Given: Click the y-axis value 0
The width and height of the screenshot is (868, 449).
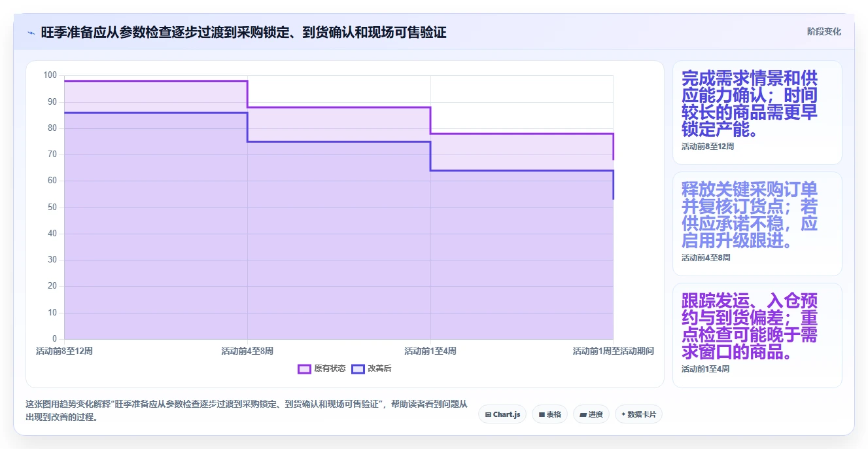Looking at the screenshot, I should coord(55,339).
